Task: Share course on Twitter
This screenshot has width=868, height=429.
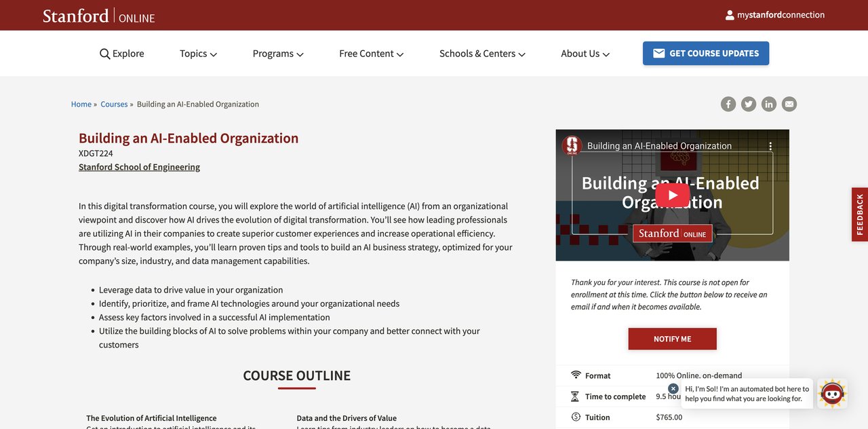Action: [x=749, y=104]
